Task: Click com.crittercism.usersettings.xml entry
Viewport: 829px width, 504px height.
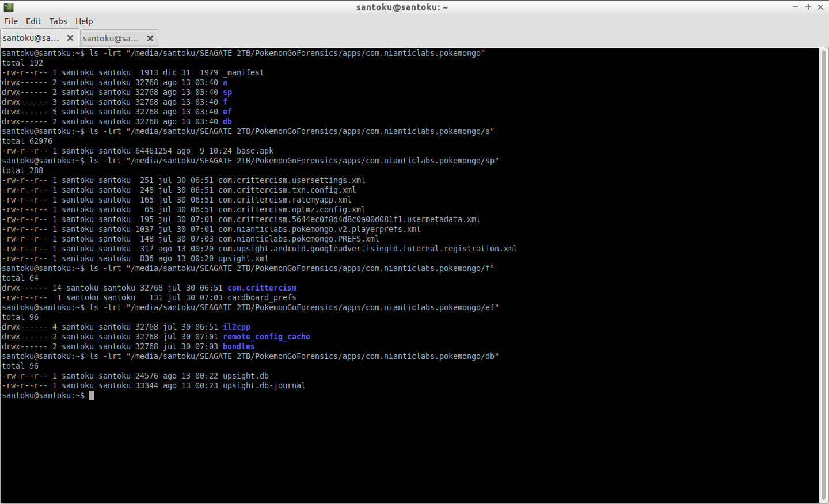Action: [x=292, y=180]
